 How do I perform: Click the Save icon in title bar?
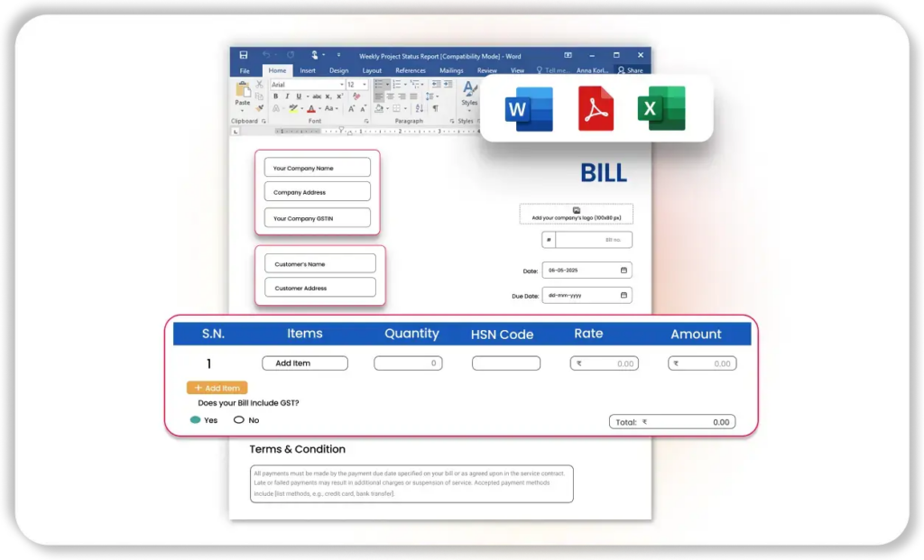[244, 56]
